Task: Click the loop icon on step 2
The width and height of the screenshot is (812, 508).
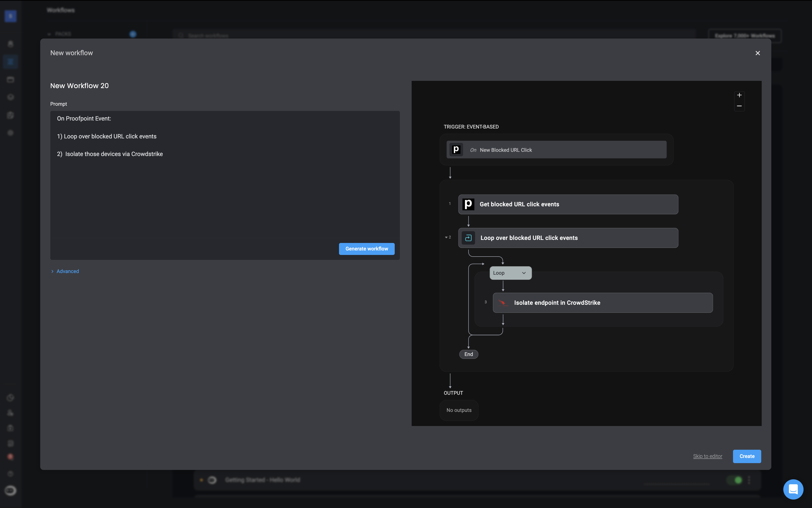Action: click(468, 238)
